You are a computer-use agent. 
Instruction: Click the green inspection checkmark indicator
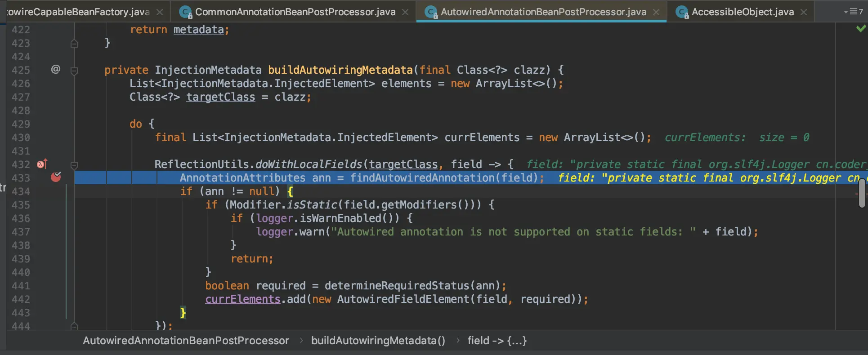tap(861, 29)
